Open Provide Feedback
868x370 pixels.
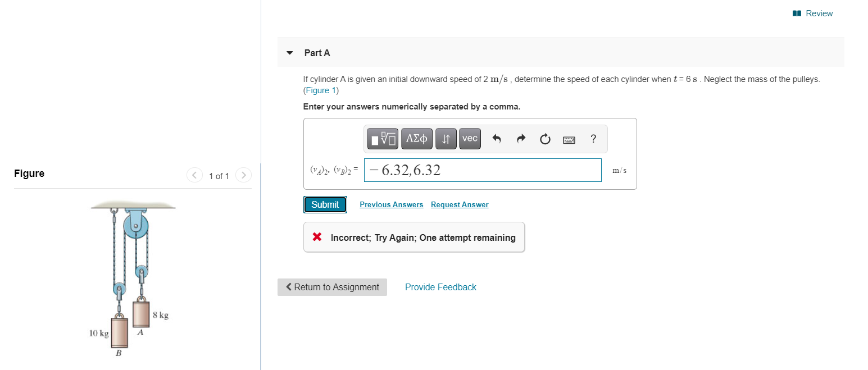click(x=440, y=287)
